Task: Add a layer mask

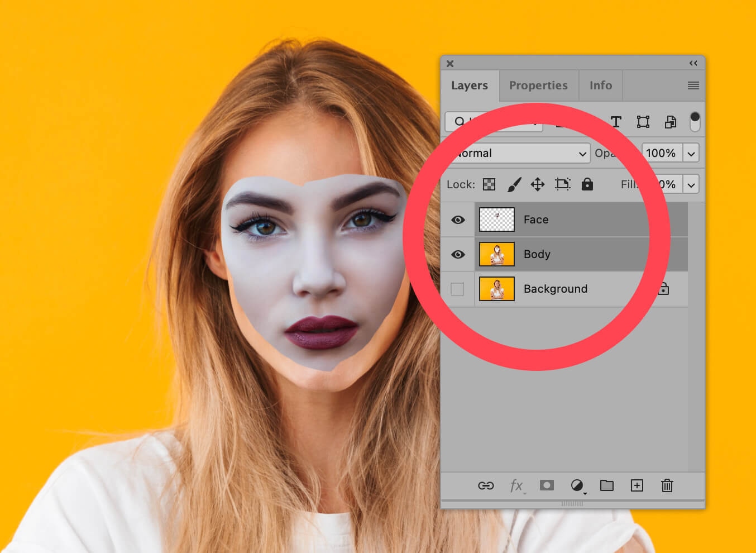Action: (x=547, y=485)
